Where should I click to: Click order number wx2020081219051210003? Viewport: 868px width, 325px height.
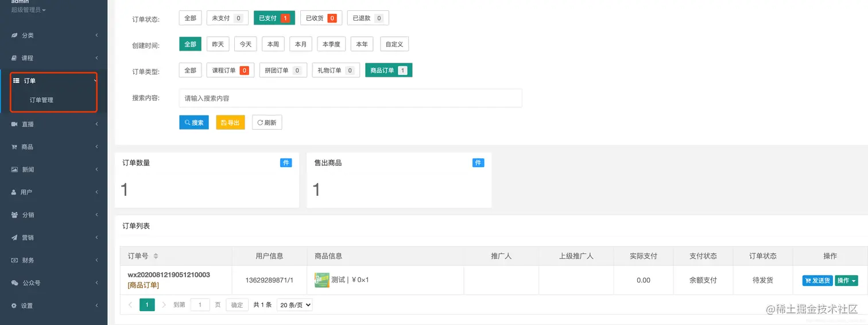coord(169,275)
